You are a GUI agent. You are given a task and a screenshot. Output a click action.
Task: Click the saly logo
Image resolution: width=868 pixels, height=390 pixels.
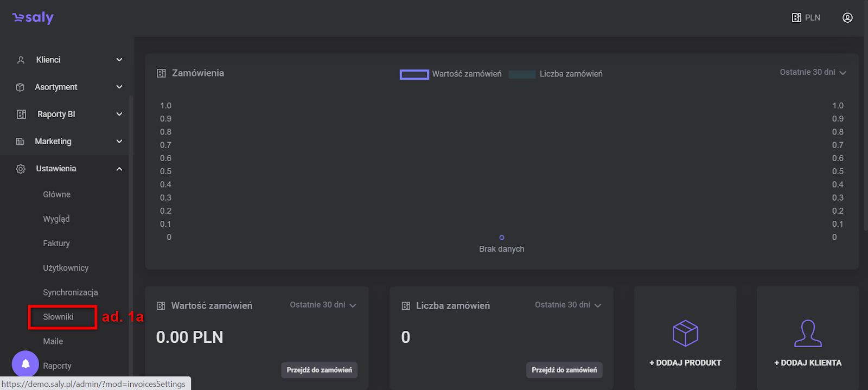click(33, 18)
